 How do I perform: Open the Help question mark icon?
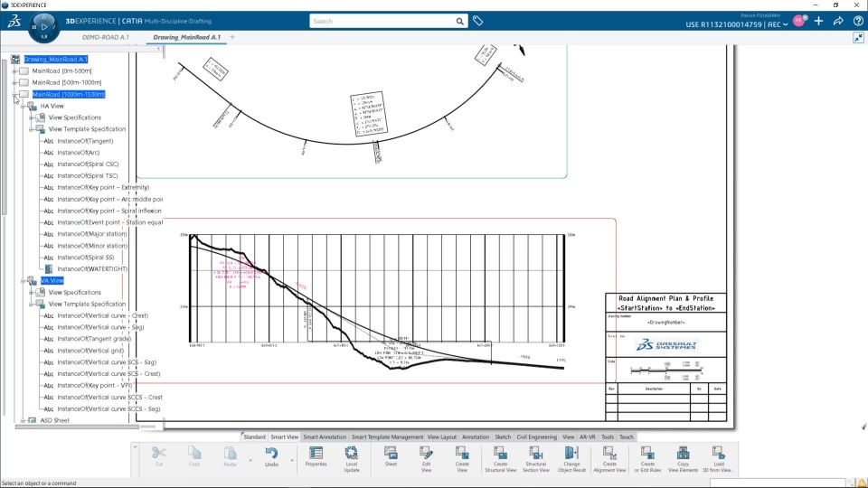(858, 21)
